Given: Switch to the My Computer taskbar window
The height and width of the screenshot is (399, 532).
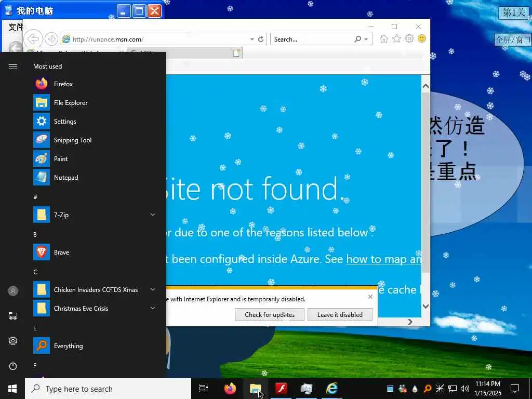Looking at the screenshot, I should (x=307, y=389).
